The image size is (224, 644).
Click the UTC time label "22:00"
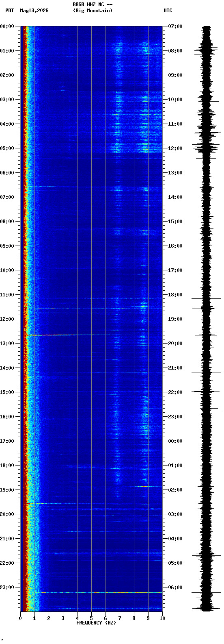(x=175, y=392)
